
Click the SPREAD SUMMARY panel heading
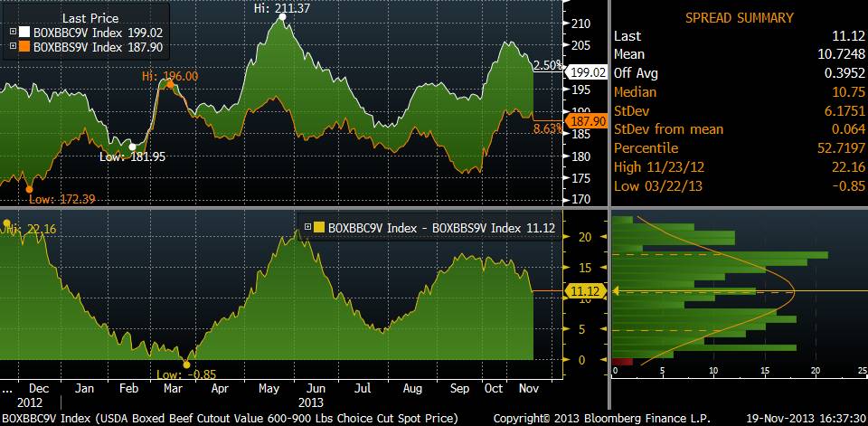pos(739,17)
